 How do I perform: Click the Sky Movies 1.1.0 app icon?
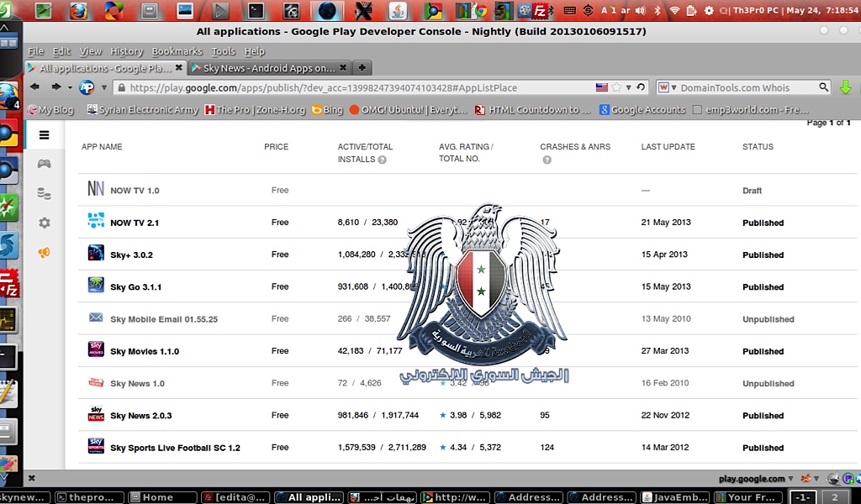(96, 349)
